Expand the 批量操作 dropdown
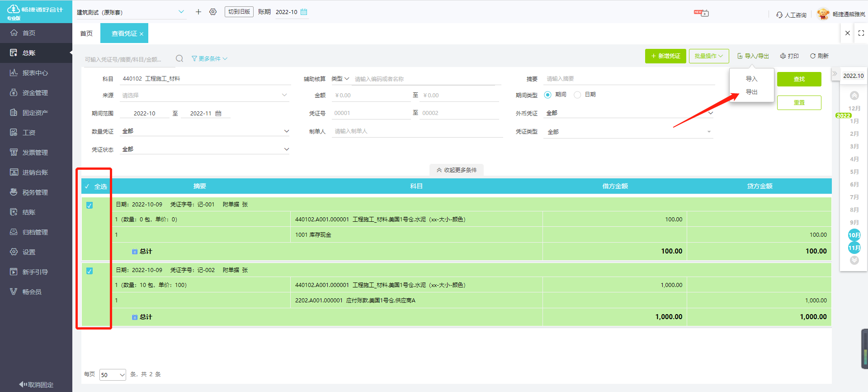This screenshot has width=868, height=392. point(708,56)
